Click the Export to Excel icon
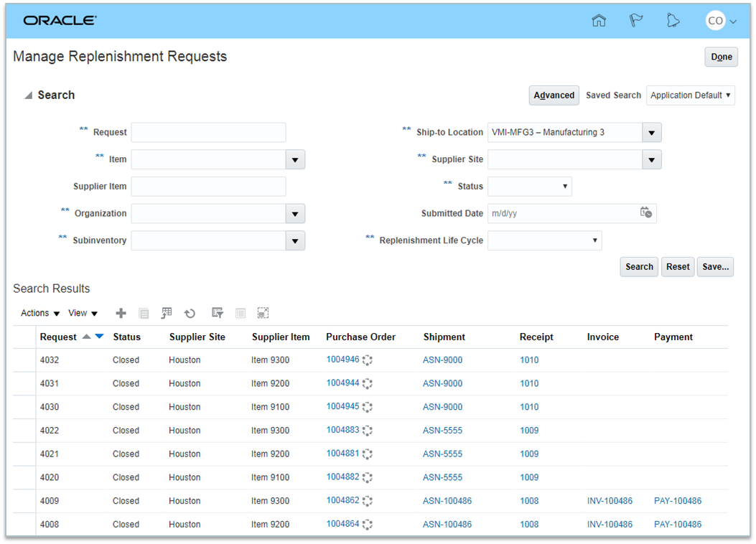This screenshot has height=544, width=756. [x=167, y=314]
